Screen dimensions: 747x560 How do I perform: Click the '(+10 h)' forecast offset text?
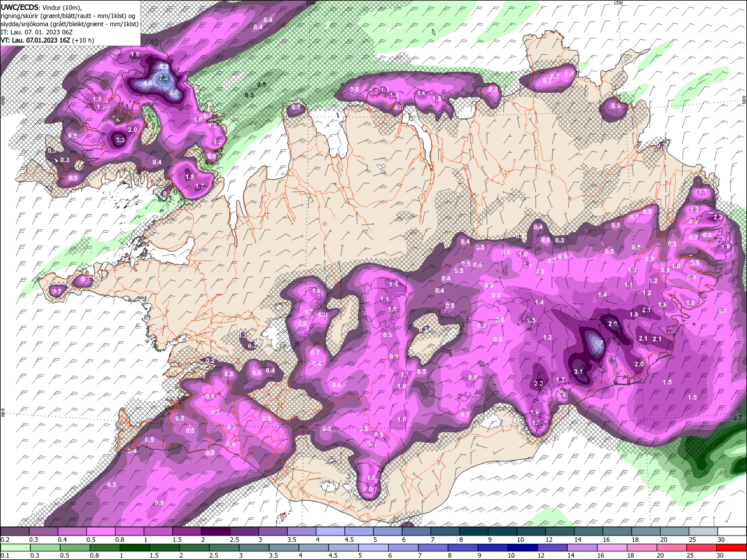pos(82,40)
